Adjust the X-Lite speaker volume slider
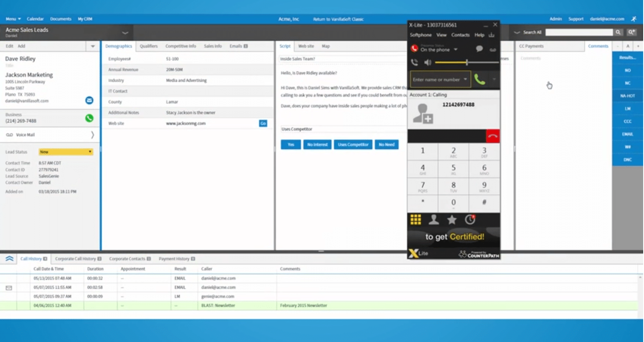This screenshot has width=644, height=342. 467,63
